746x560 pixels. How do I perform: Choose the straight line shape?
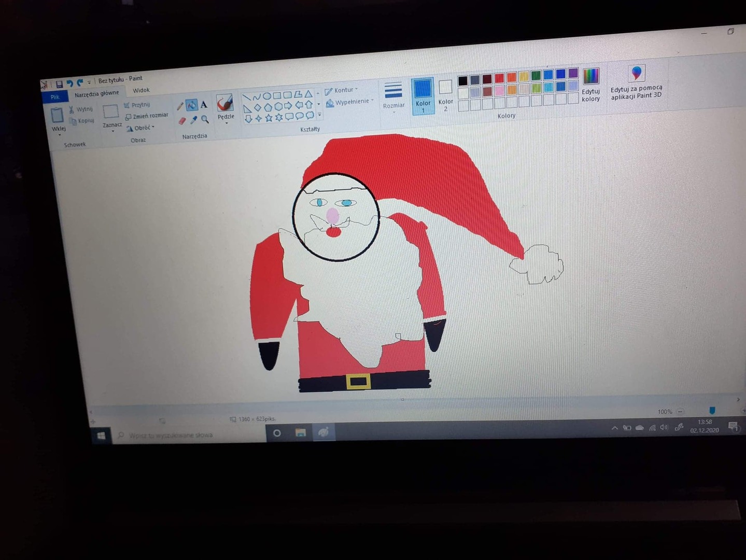(x=247, y=97)
